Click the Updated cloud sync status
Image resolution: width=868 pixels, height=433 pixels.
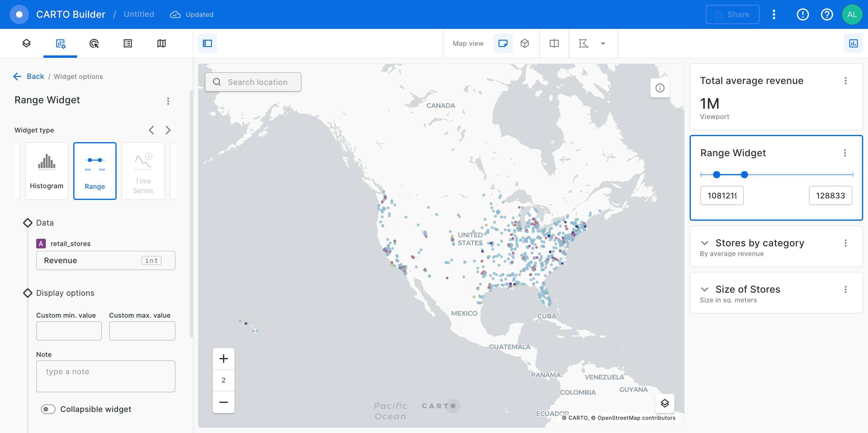[192, 14]
